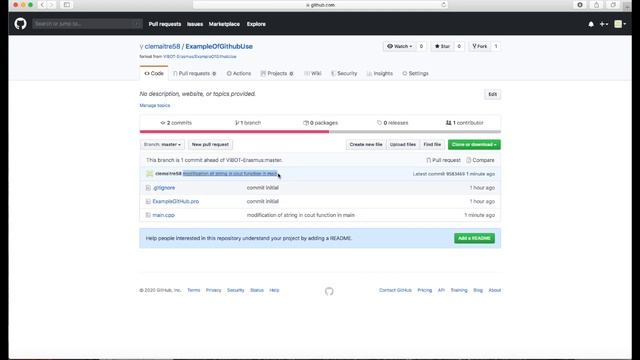The height and width of the screenshot is (360, 640).
Task: Open the footer Privacy link
Action: coord(213,290)
